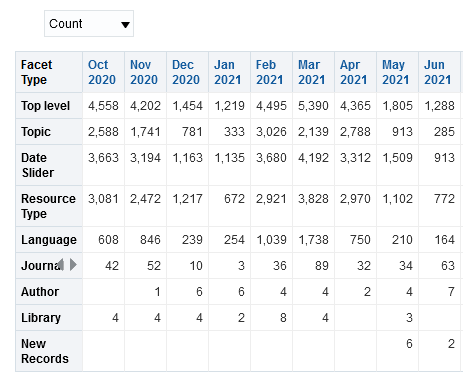Screen dimensions: 463x387
Task: Open the Count dropdown menu
Action: click(89, 24)
